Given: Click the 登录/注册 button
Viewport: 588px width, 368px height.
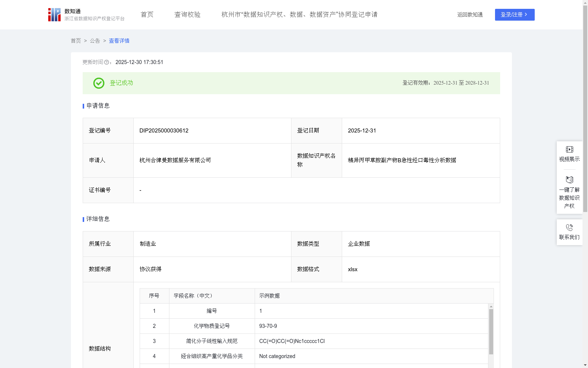Looking at the screenshot, I should [x=514, y=15].
